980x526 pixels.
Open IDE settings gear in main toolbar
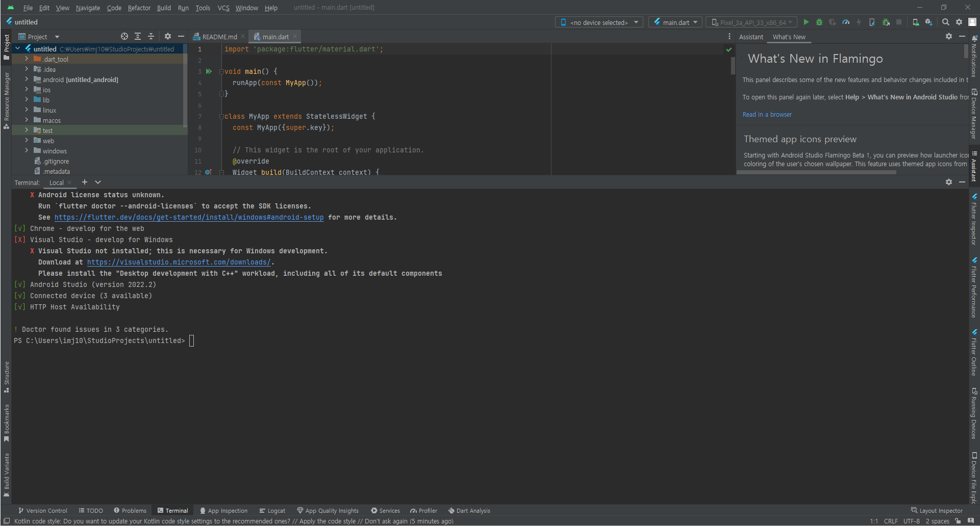tap(959, 22)
